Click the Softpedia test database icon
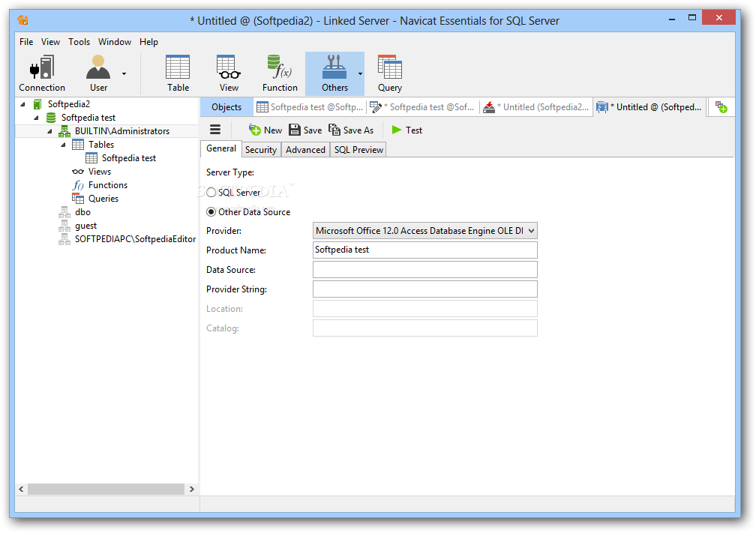756x533 pixels. pos(51,118)
